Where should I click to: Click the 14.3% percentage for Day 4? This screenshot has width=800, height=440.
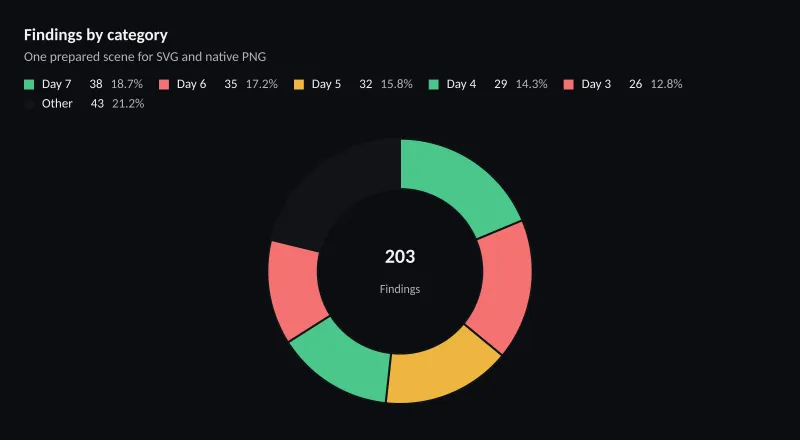coord(532,84)
